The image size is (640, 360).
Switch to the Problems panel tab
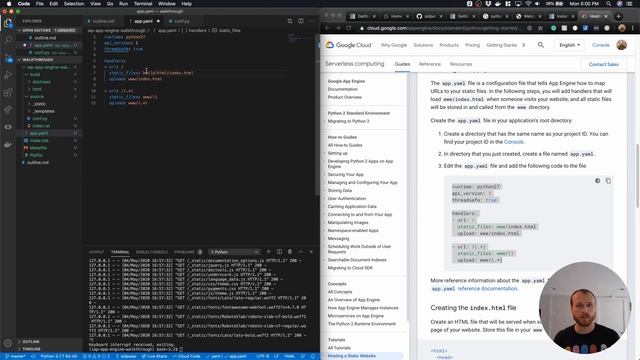188,252
